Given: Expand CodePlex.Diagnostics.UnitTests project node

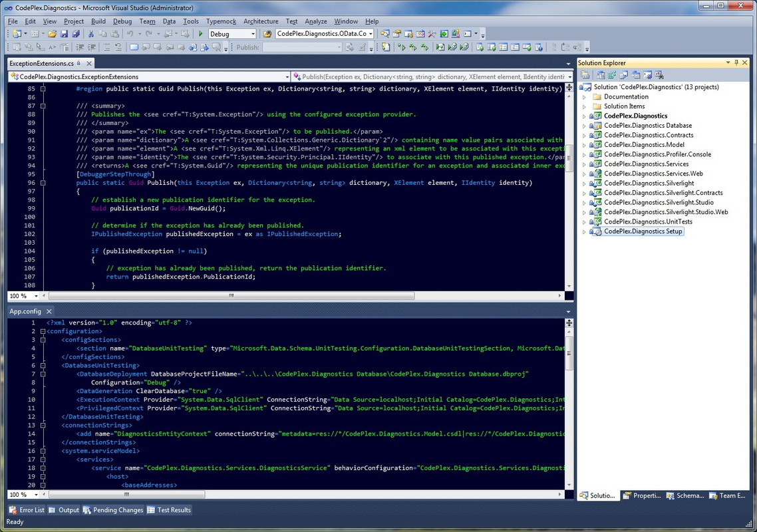Looking at the screenshot, I should (584, 222).
